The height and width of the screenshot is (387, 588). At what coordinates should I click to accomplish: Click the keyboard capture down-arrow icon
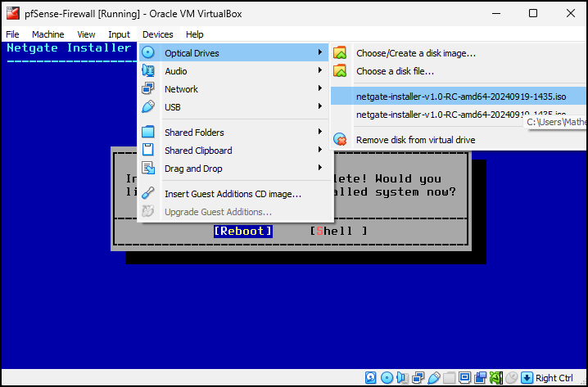coord(527,378)
